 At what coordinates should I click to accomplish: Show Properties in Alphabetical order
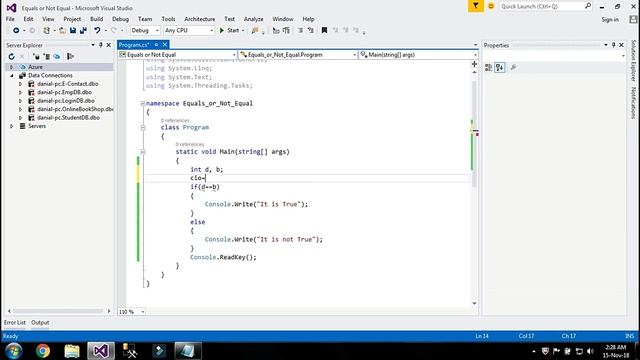click(x=500, y=68)
